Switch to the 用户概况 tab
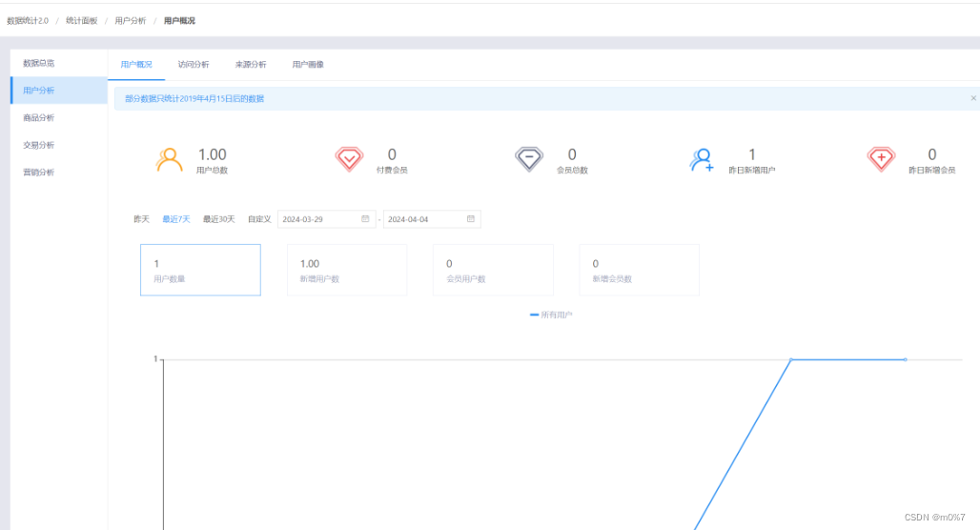Screen dimensions: 980x530 tap(136, 65)
